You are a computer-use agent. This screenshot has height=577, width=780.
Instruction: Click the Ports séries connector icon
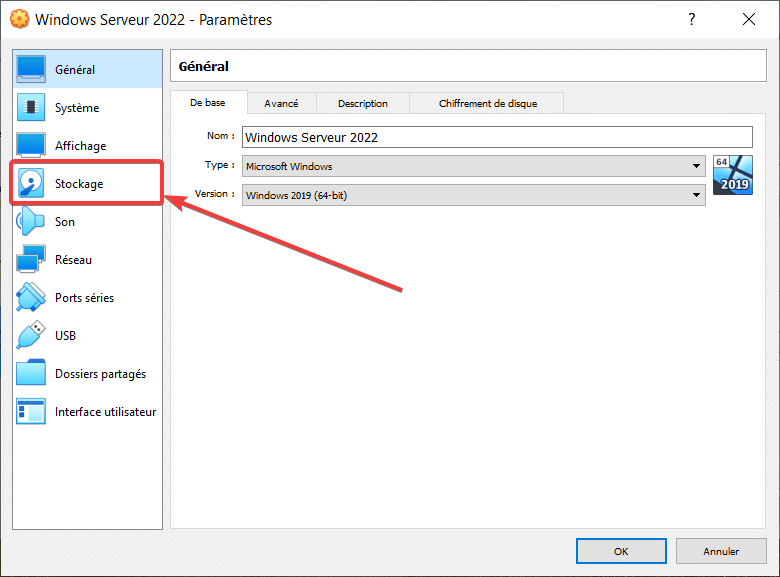point(31,297)
